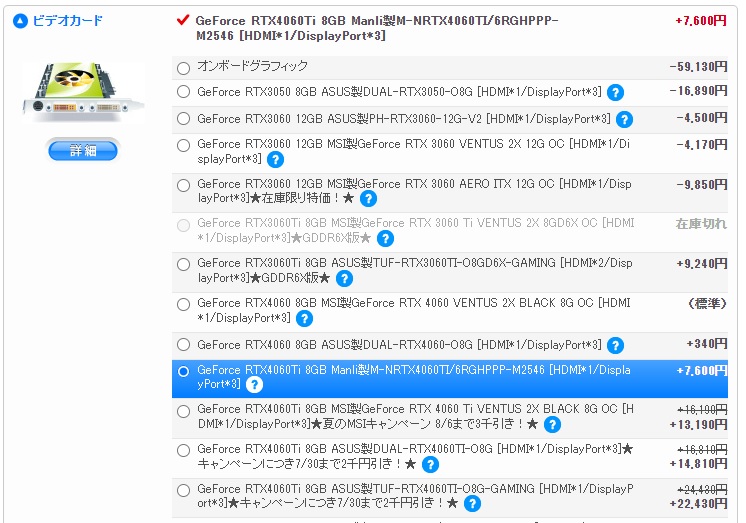Screen dimensions: 746x523
Task: Select RTX3050 8GB ASUS DUAL radio button
Action: coord(184,92)
